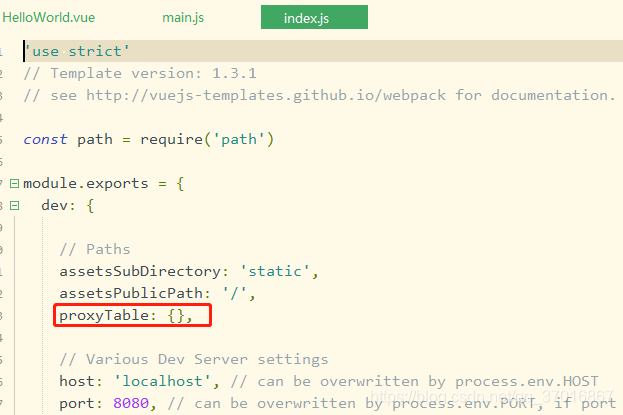Viewport: 623px width, 415px height.
Task: Click the '// Paths' comment
Action: [95, 249]
